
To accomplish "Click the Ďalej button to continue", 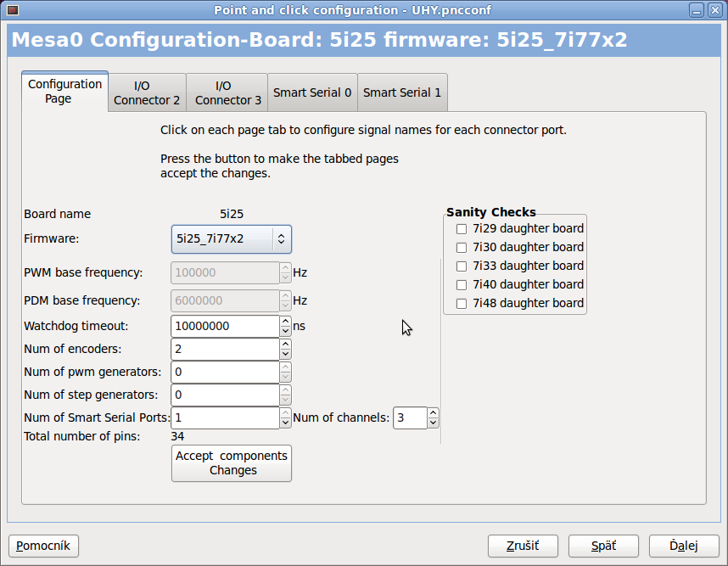I will click(x=683, y=546).
